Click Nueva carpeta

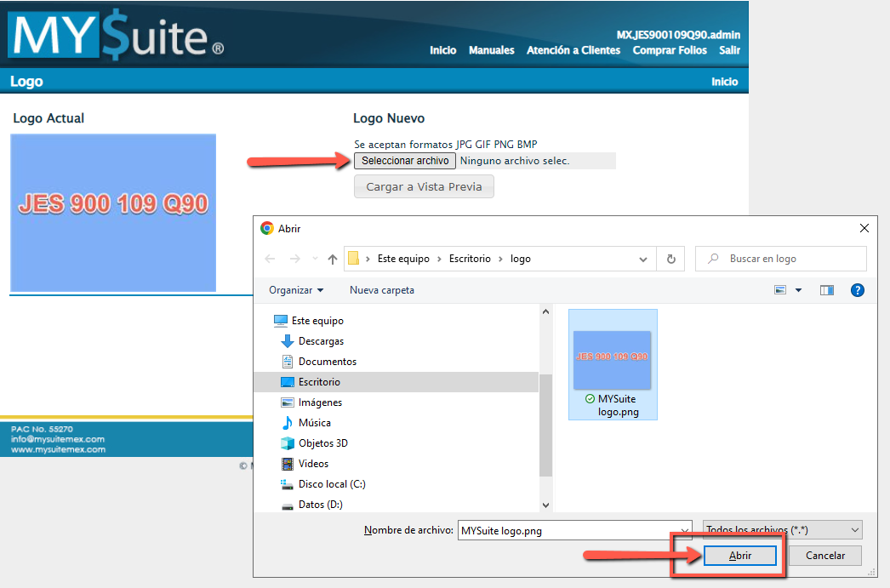point(382,290)
